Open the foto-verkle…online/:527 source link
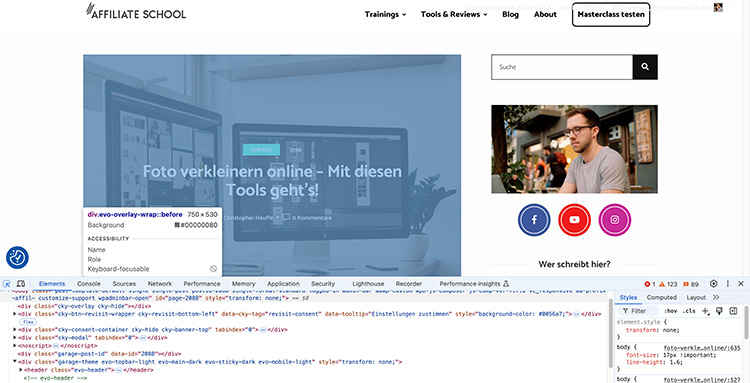This screenshot has height=383, width=750. 702,380
